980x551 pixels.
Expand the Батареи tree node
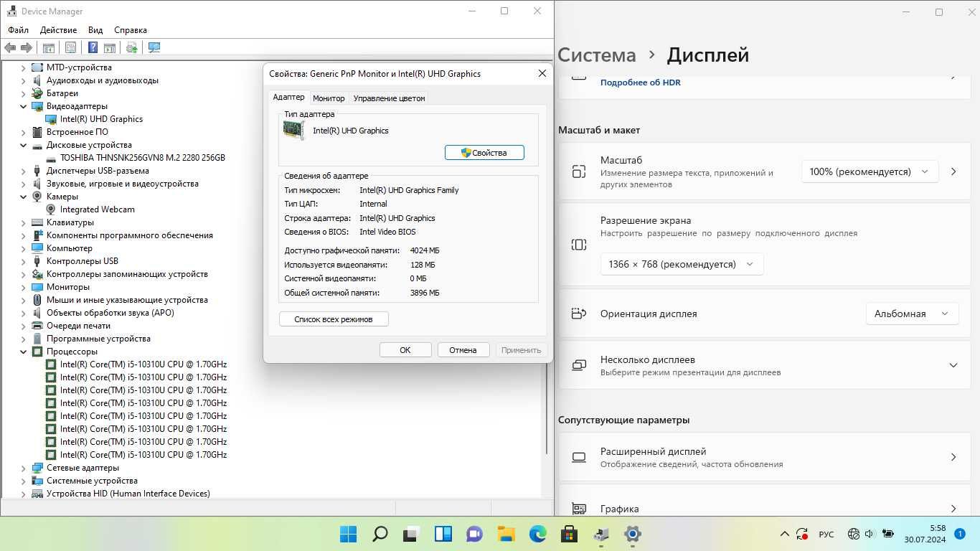23,93
